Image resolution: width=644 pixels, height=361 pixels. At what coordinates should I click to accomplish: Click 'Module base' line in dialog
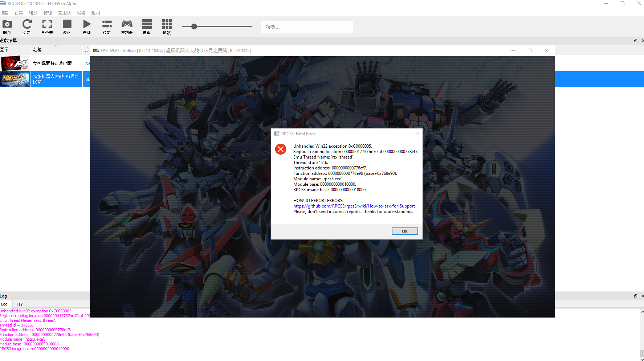pyautogui.click(x=325, y=184)
